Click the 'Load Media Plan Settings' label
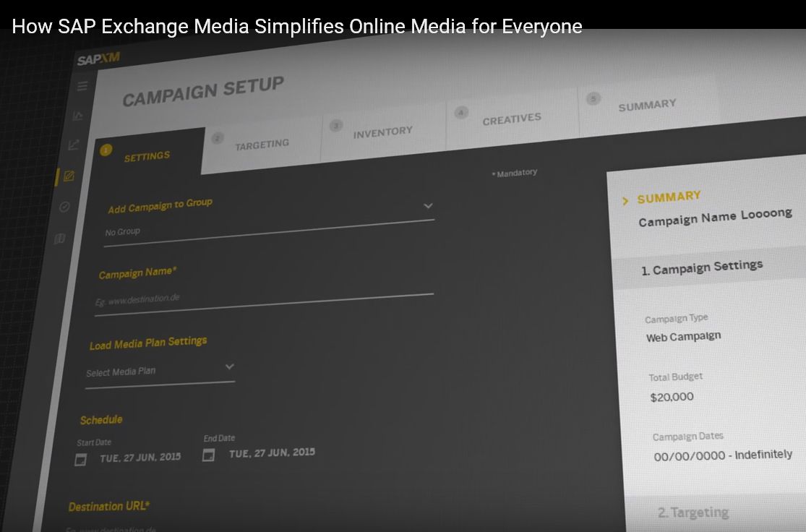Image resolution: width=806 pixels, height=532 pixels. 148,343
